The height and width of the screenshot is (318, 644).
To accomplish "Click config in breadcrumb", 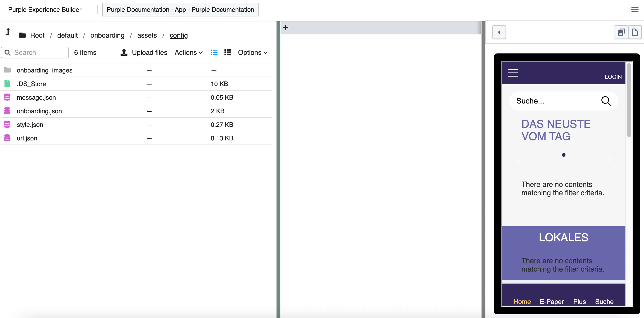I will (x=179, y=35).
